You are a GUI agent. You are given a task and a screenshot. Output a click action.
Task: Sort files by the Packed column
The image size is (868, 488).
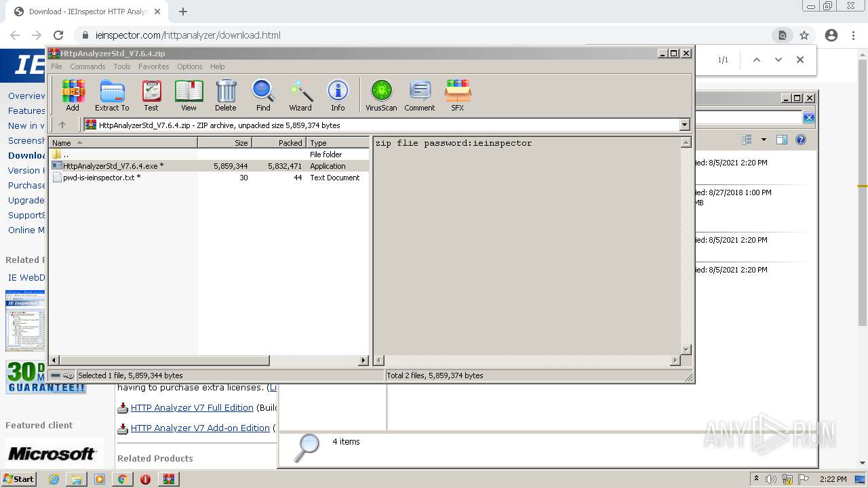pos(279,143)
